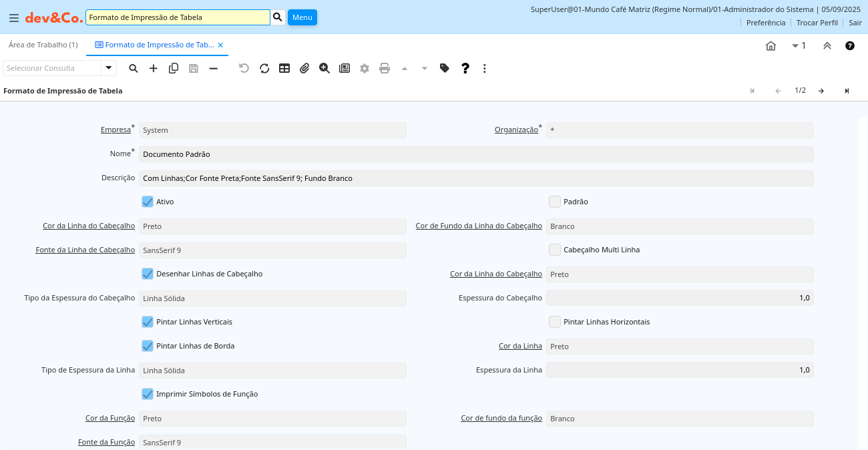Image resolution: width=868 pixels, height=450 pixels.
Task: Click the Refresh icon in toolbar
Action: tap(264, 68)
